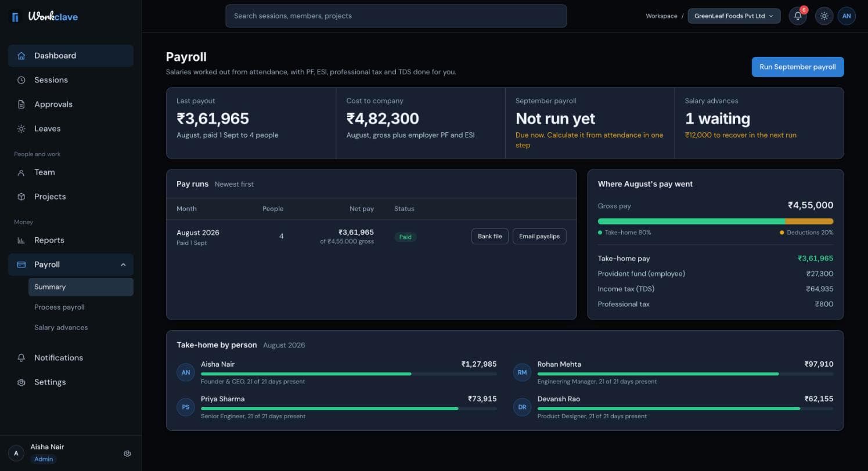This screenshot has height=471, width=868.
Task: Click the gross pay take-home/deductions bar
Action: 715,221
